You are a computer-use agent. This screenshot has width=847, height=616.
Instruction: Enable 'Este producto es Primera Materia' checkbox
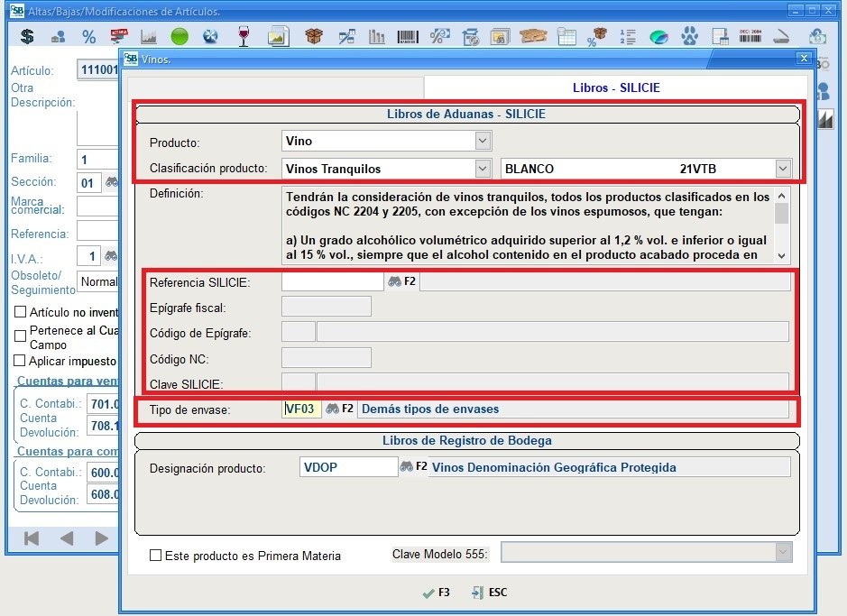tap(156, 556)
